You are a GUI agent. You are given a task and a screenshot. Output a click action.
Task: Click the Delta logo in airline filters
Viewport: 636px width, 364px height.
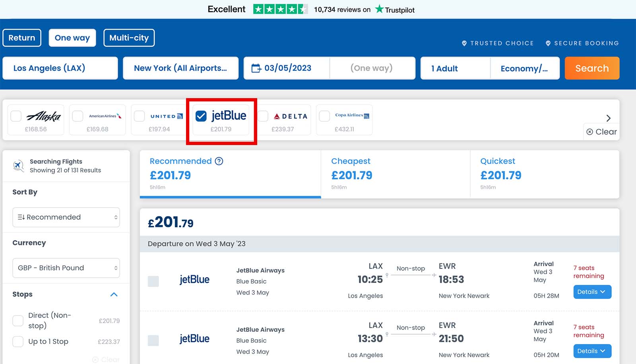(x=291, y=116)
